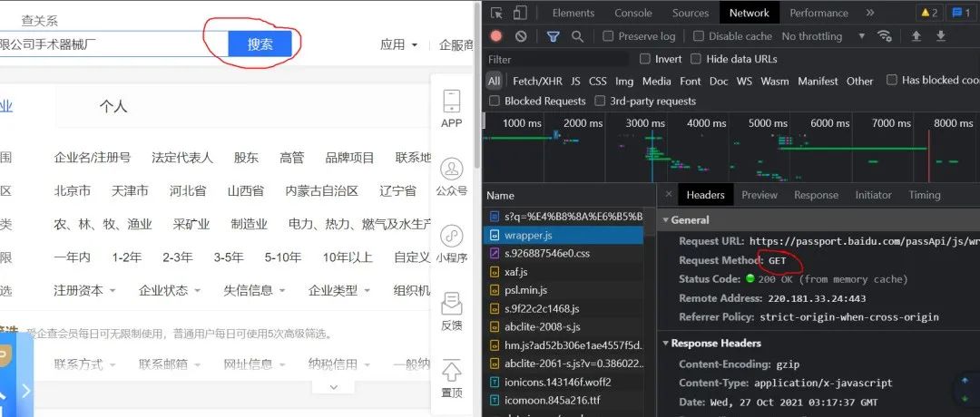Enable Disable cache checkbox

698,36
